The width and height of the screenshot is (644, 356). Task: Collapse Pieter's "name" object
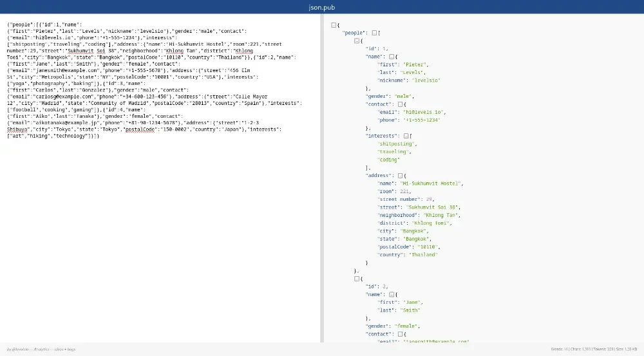392,57
